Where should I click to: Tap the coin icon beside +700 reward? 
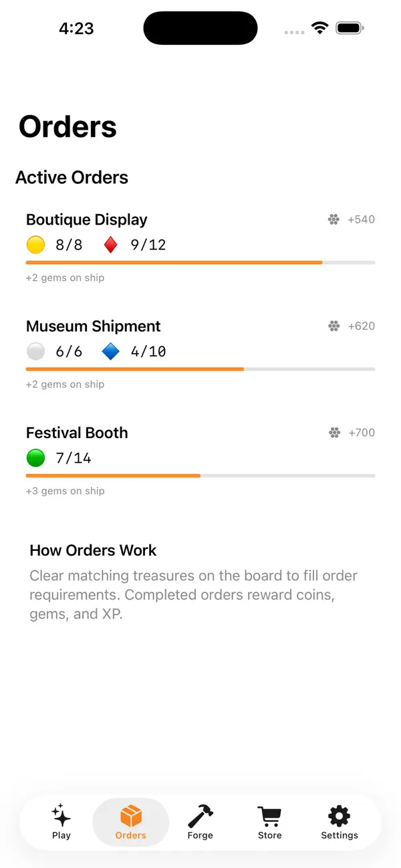(x=335, y=433)
